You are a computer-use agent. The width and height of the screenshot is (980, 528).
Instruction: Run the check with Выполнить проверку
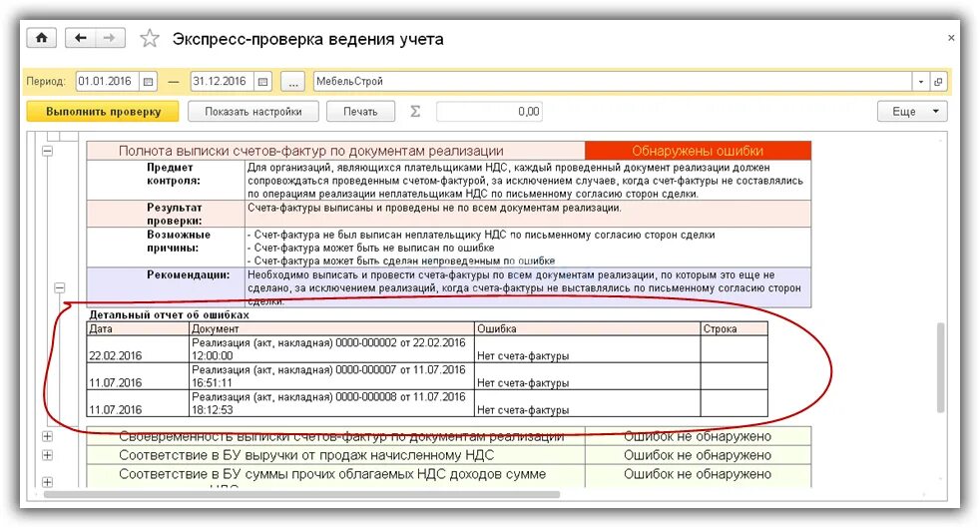(103, 112)
